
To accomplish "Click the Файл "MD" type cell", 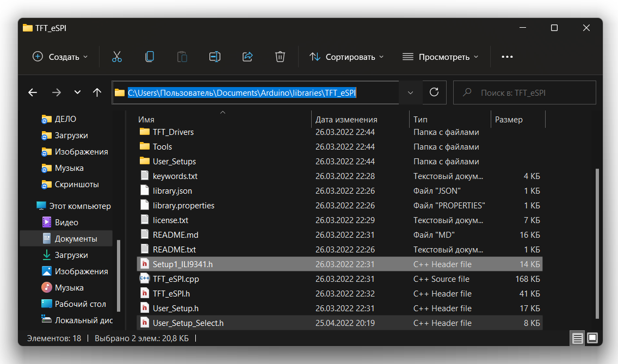I will tap(434, 235).
